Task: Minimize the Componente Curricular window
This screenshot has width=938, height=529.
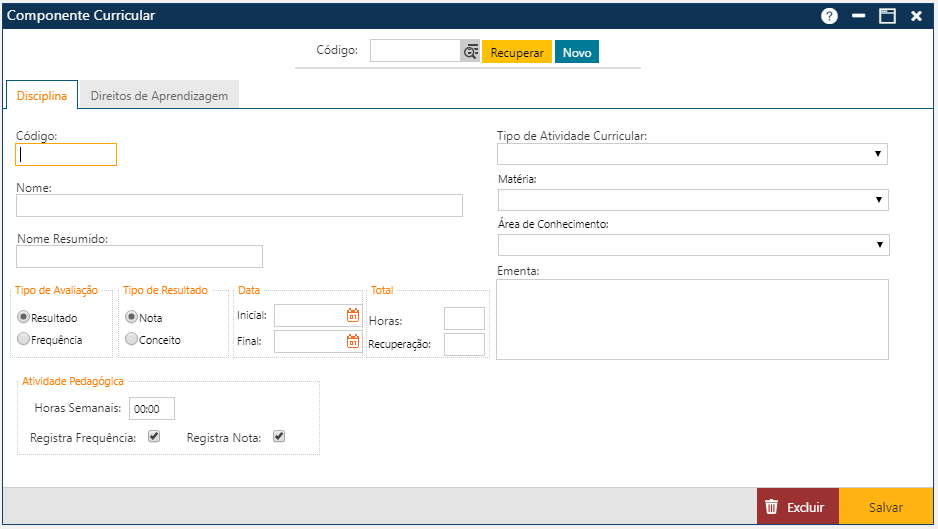Action: point(858,16)
